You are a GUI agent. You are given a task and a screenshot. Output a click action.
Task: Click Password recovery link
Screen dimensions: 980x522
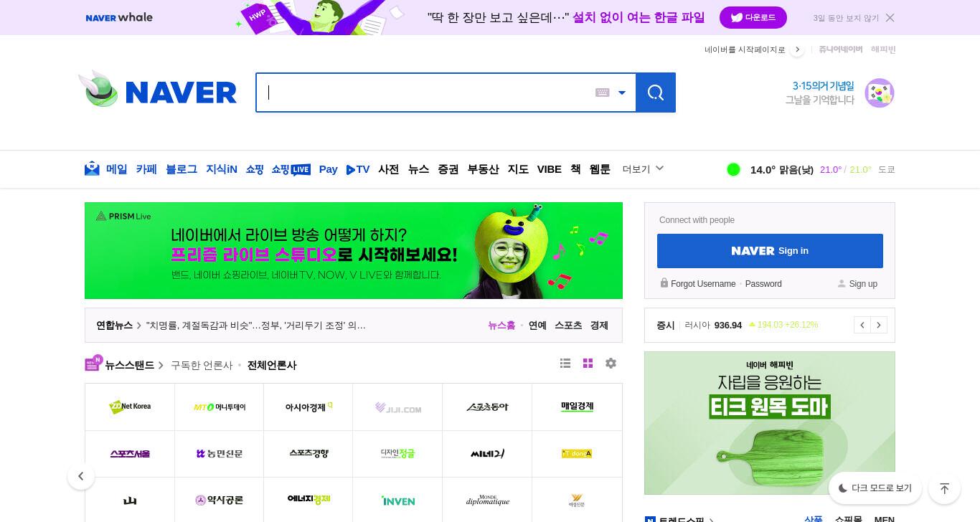coord(763,284)
